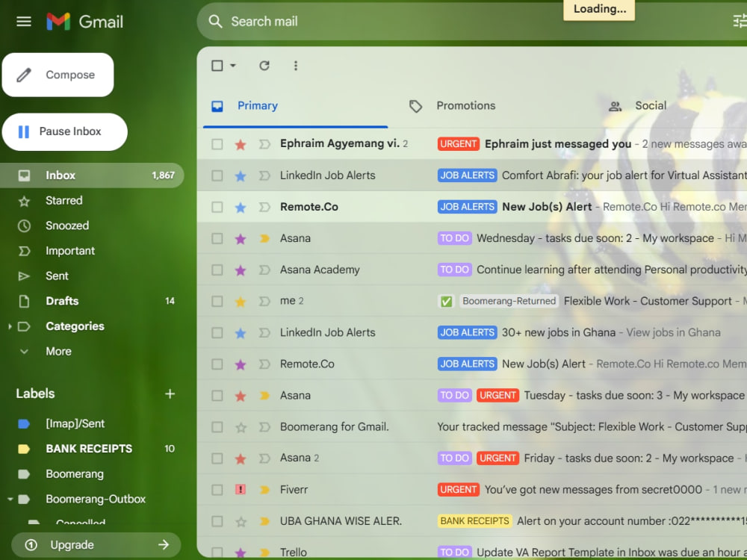The image size is (747, 560).
Task: Click the Boomerang-Returned tag
Action: point(509,301)
